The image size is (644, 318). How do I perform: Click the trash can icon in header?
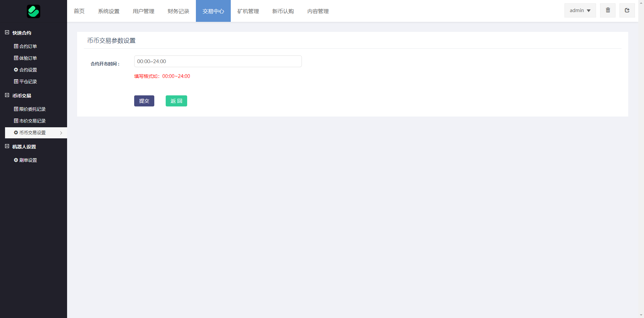(608, 10)
